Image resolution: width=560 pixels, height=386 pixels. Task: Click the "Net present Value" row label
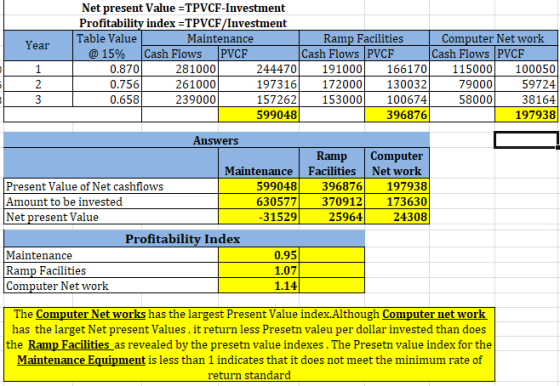point(111,217)
